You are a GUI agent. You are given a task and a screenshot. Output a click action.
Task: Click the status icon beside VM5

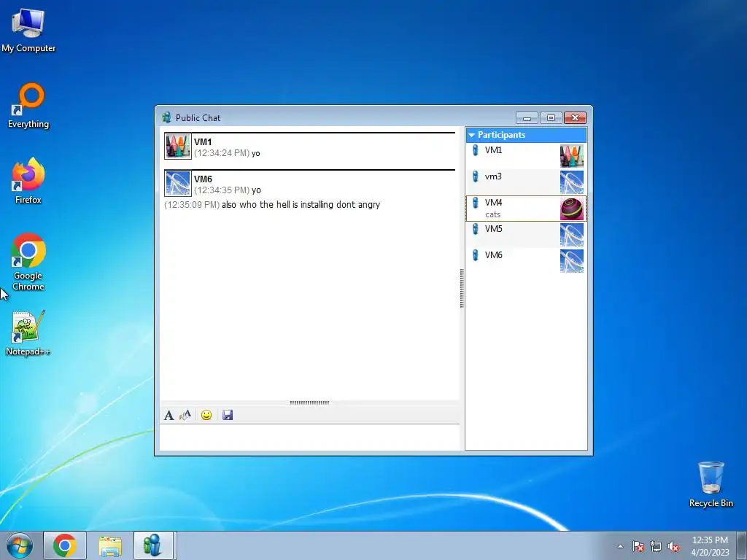pyautogui.click(x=475, y=229)
